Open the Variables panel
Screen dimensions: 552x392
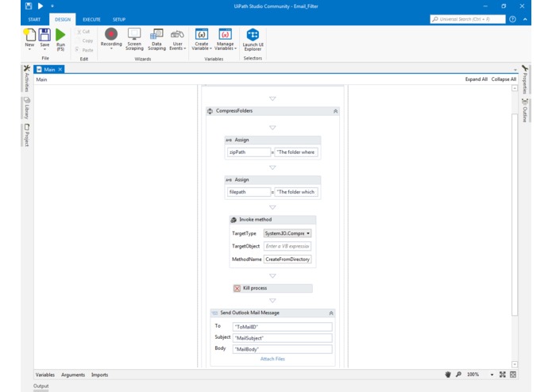pyautogui.click(x=45, y=375)
